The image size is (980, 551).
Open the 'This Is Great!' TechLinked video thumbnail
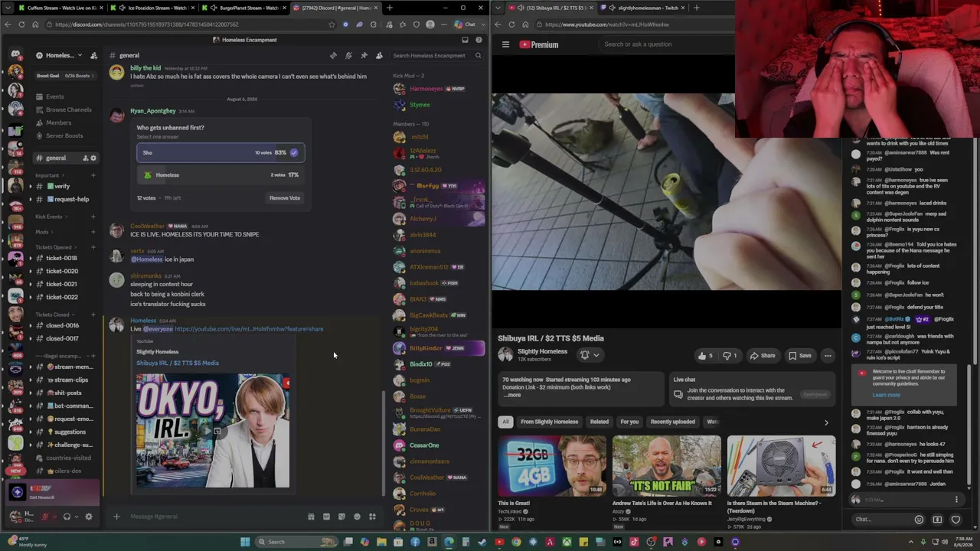[551, 466]
